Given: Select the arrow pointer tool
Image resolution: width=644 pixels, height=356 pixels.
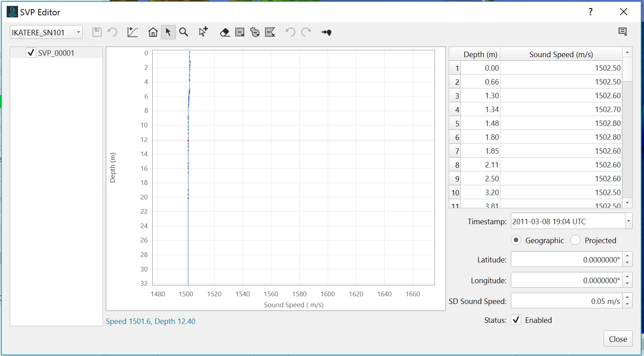Looking at the screenshot, I should (x=168, y=32).
